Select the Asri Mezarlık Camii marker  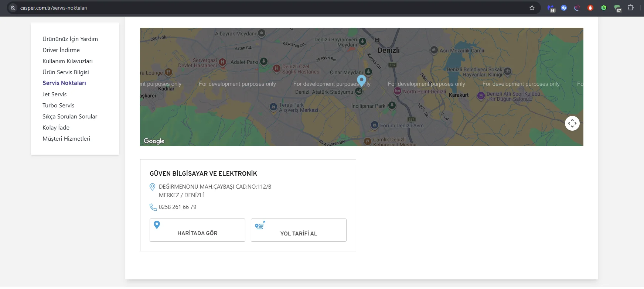[x=434, y=50]
